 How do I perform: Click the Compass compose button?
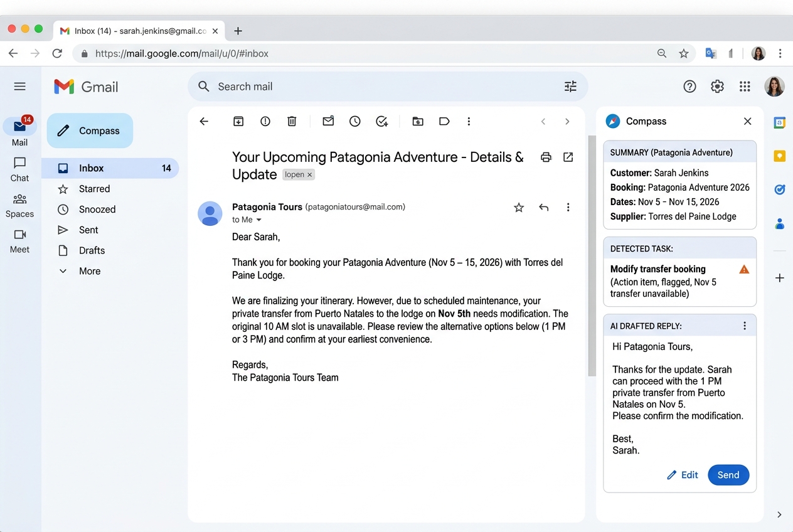(90, 130)
